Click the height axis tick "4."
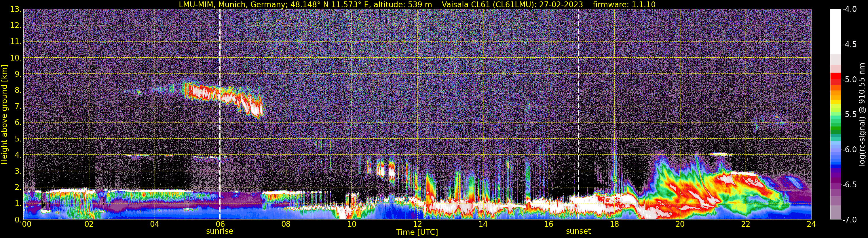This screenshot has height=238, width=868. coord(18,155)
